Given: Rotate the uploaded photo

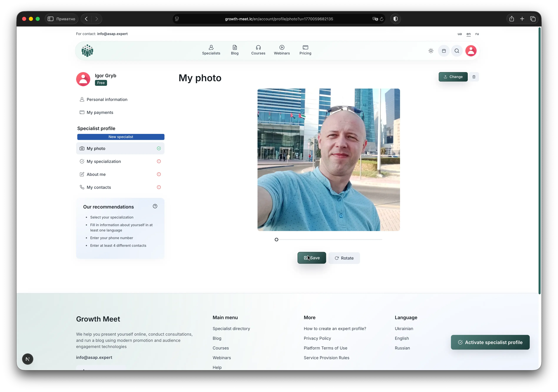Looking at the screenshot, I should click(344, 258).
